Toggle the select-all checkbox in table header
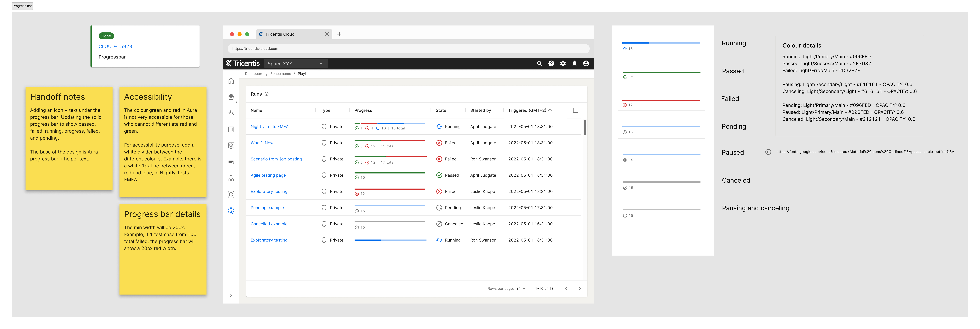 pos(576,110)
